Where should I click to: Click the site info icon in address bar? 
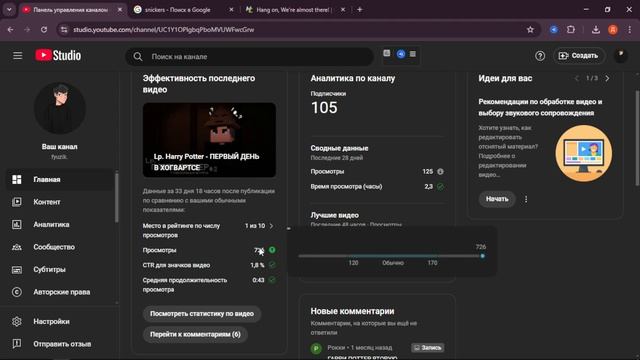pos(64,30)
